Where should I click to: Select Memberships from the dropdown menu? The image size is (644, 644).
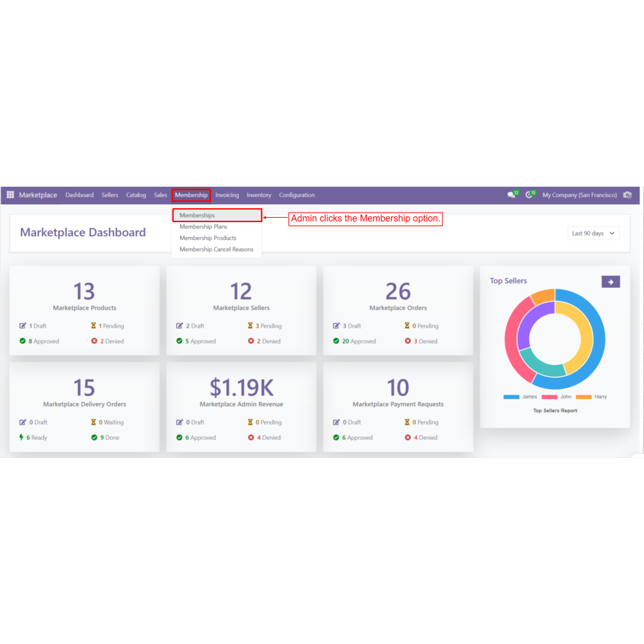(197, 216)
